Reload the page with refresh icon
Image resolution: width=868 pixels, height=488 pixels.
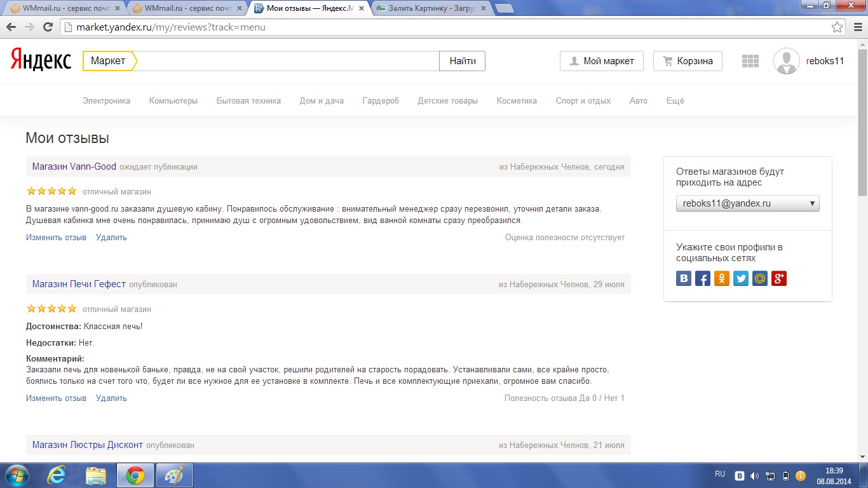click(48, 27)
